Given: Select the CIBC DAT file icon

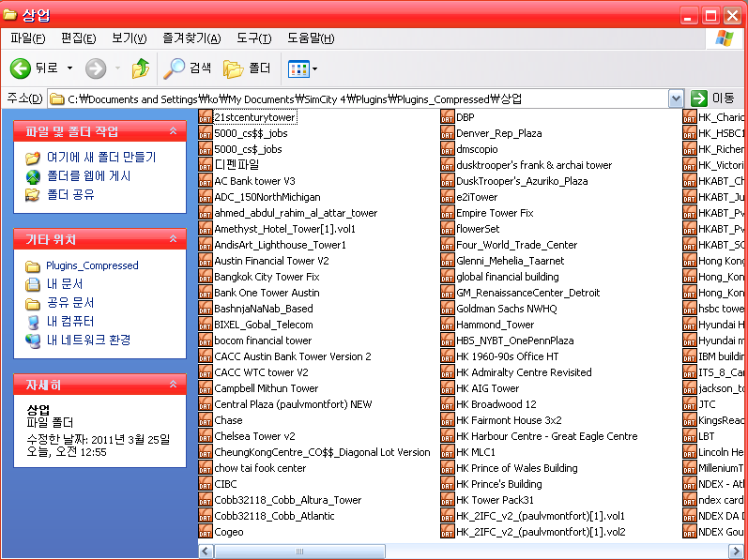Looking at the screenshot, I should [206, 484].
